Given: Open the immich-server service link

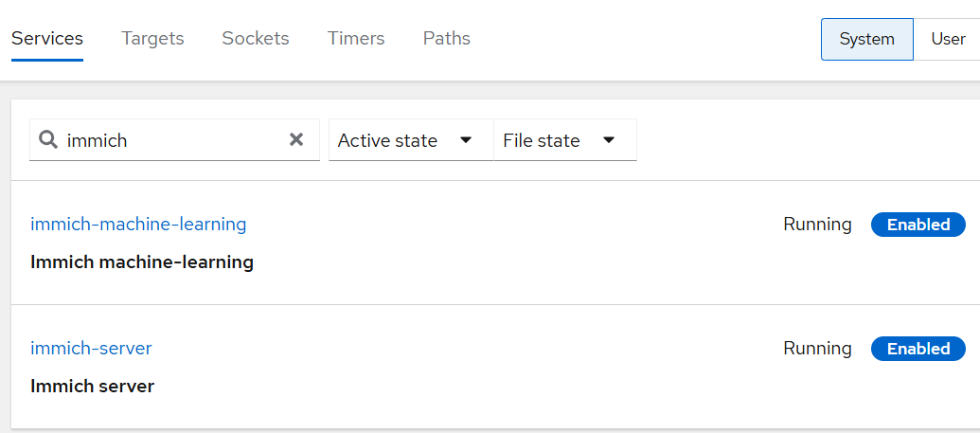Looking at the screenshot, I should click(x=91, y=349).
